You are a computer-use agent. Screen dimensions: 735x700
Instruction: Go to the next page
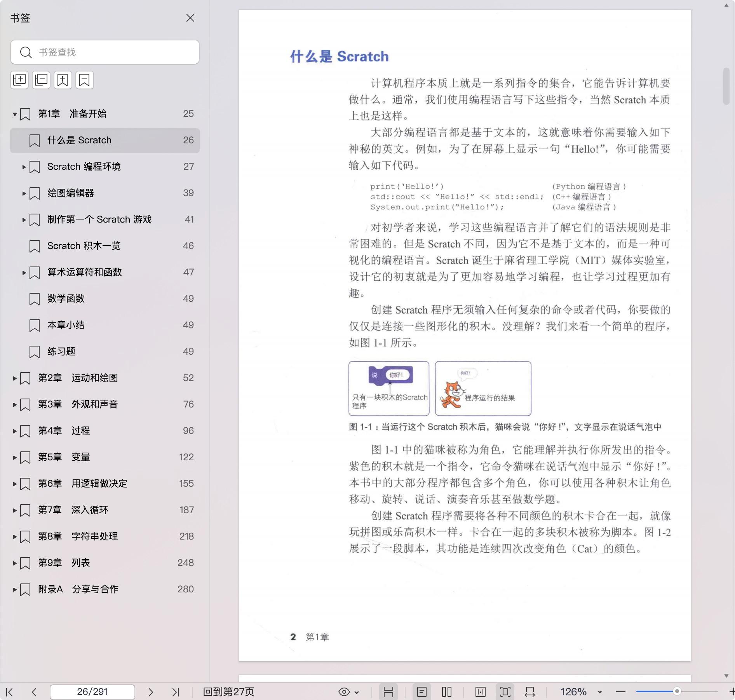click(x=151, y=692)
